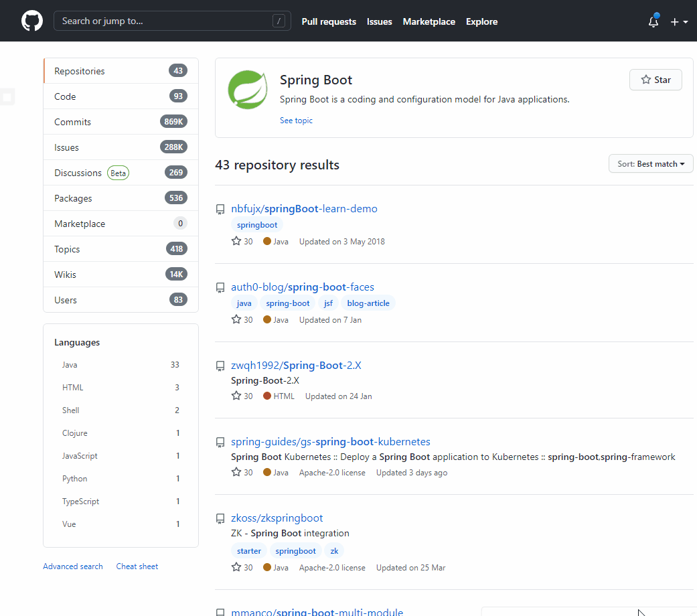Show Marketplace results in the sidebar

[121, 224]
